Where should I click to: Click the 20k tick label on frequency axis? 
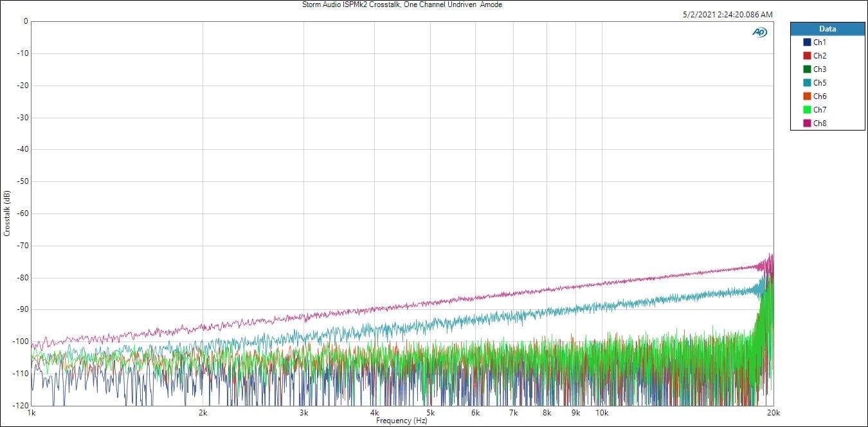(x=773, y=413)
